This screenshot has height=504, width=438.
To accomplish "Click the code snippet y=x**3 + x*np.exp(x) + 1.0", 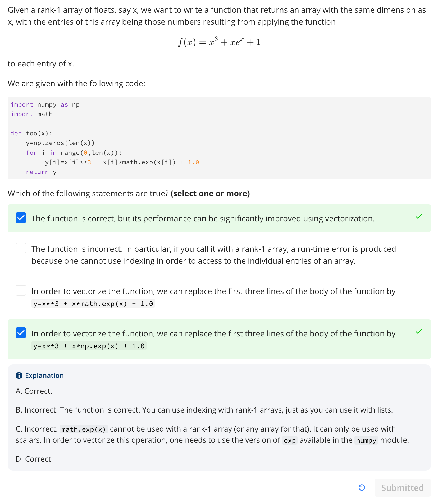I will [x=89, y=346].
